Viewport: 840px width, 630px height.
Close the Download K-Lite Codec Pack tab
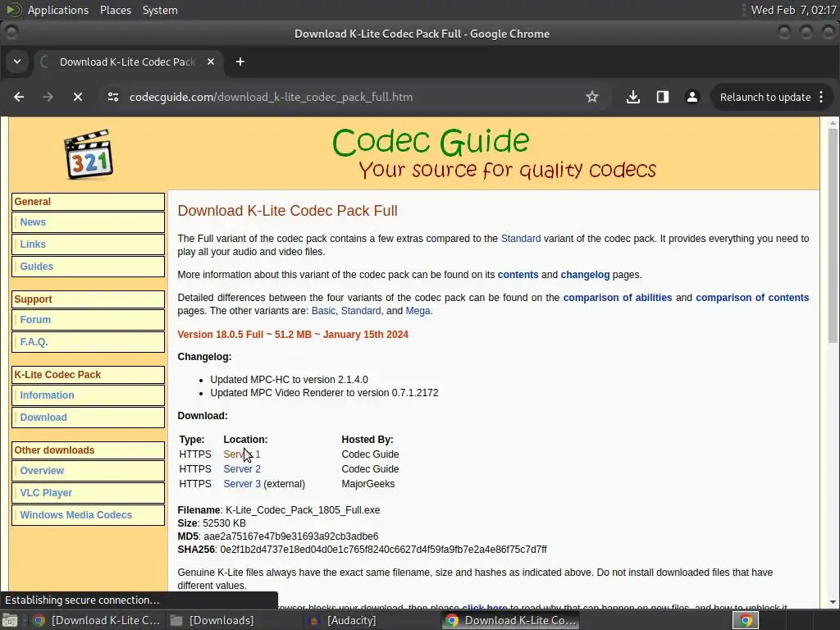pos(211,62)
